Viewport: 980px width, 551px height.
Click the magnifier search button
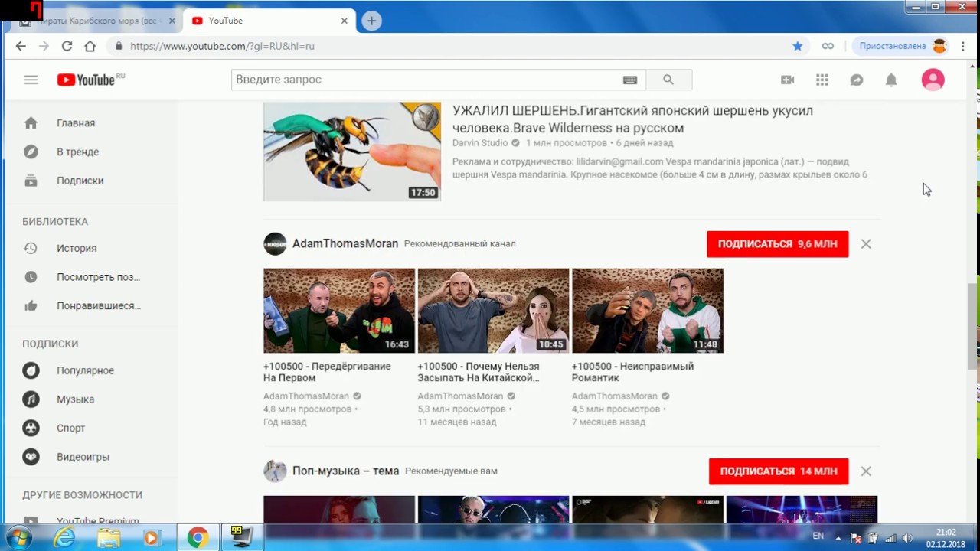[668, 80]
